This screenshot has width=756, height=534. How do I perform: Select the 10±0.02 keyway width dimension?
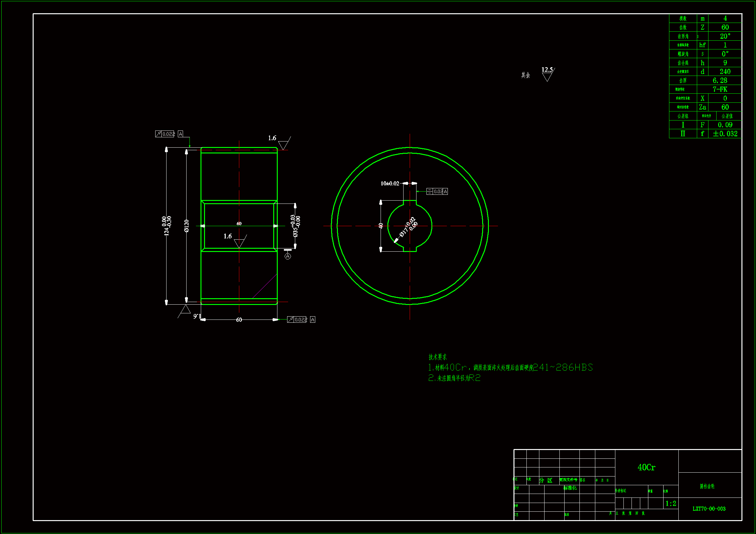click(x=390, y=183)
